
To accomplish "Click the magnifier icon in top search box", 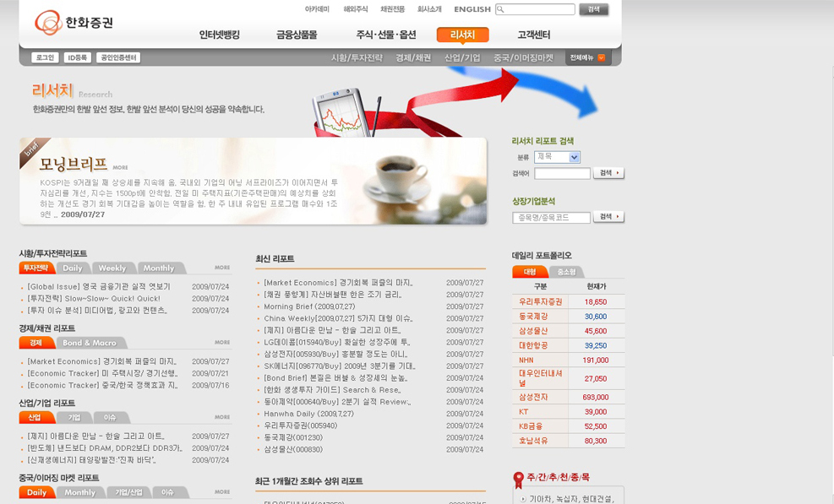I will tap(501, 9).
